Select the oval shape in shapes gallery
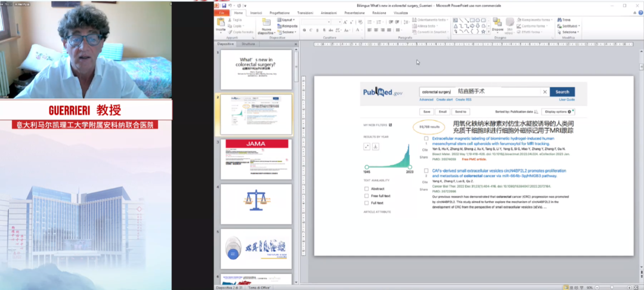This screenshot has height=290, width=644. [x=478, y=20]
